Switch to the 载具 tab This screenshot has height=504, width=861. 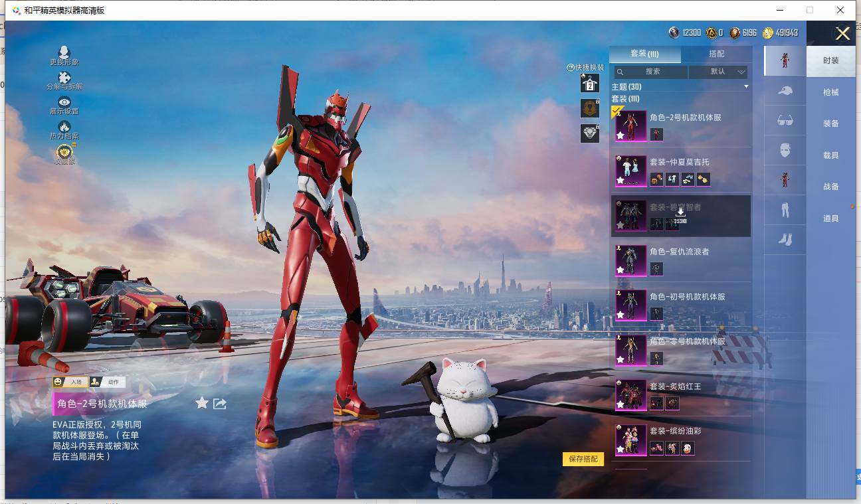[831, 155]
